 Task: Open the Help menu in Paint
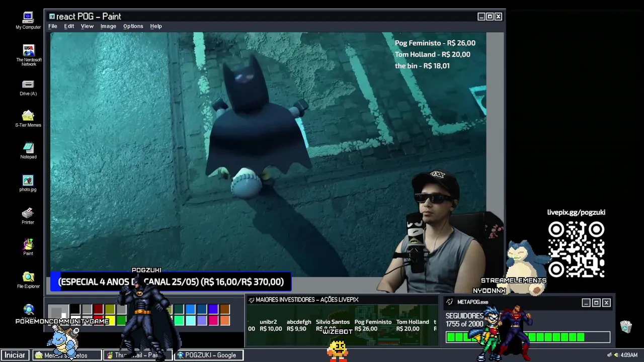tap(156, 26)
